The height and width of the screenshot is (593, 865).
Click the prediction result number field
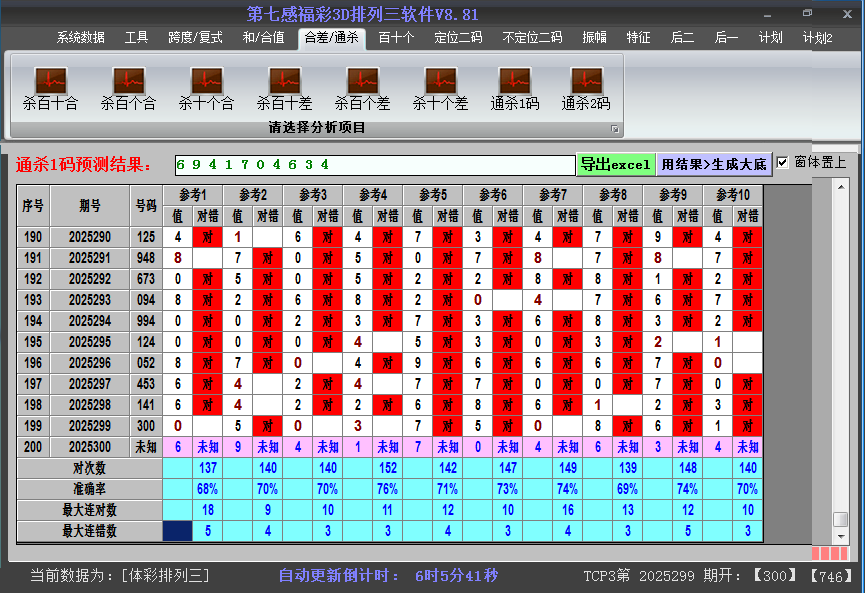(374, 165)
